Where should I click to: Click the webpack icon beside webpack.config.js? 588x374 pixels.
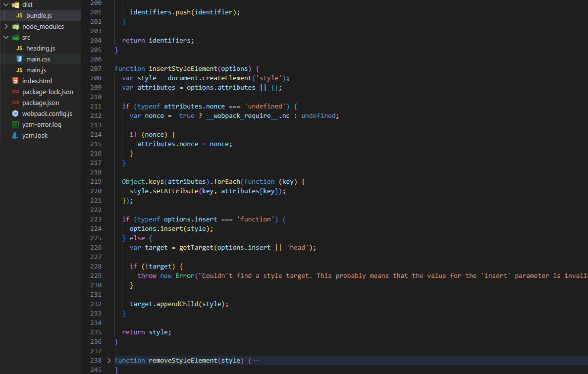[15, 113]
